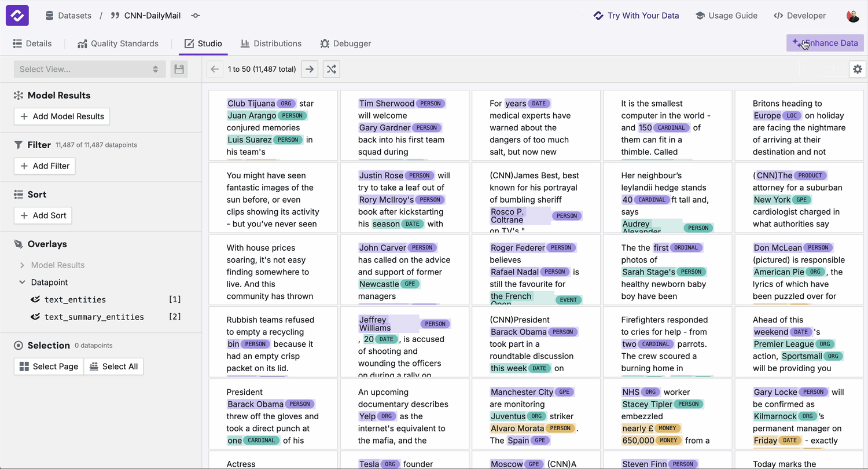The image size is (868, 469).
Task: Open the Select View dropdown
Action: coord(90,69)
